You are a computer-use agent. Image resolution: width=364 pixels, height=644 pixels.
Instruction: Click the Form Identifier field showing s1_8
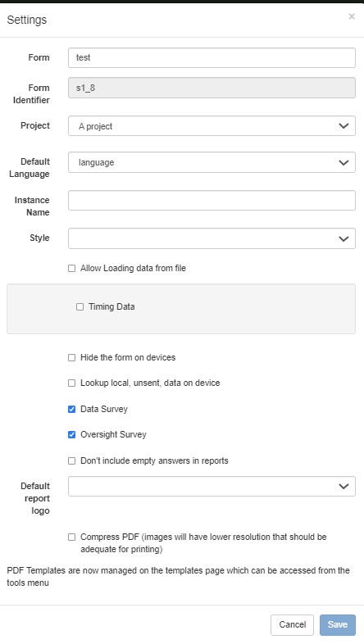pyautogui.click(x=212, y=88)
